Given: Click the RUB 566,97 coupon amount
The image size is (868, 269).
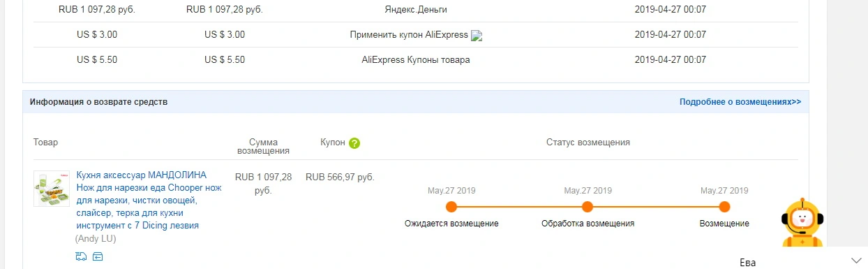Looking at the screenshot, I should click(x=340, y=177).
